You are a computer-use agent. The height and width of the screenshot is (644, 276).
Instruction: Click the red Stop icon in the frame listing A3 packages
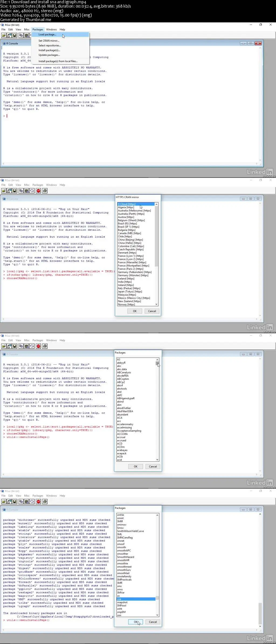tap(38, 346)
